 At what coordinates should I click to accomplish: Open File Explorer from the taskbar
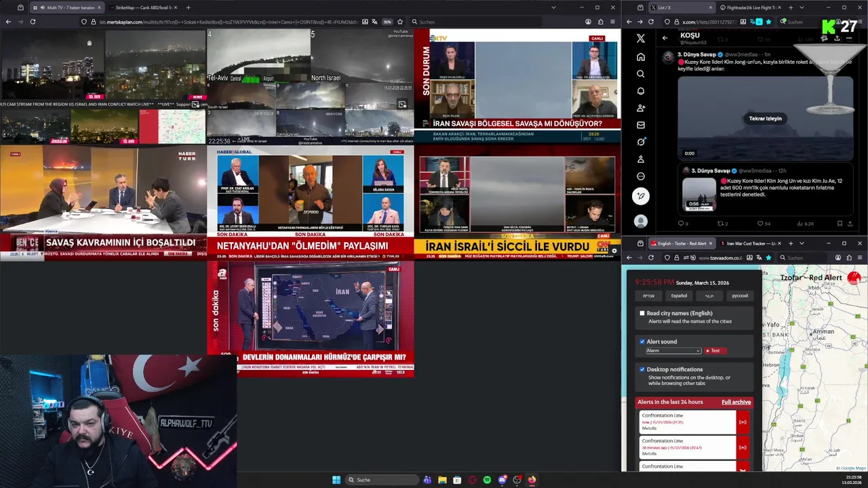click(442, 480)
